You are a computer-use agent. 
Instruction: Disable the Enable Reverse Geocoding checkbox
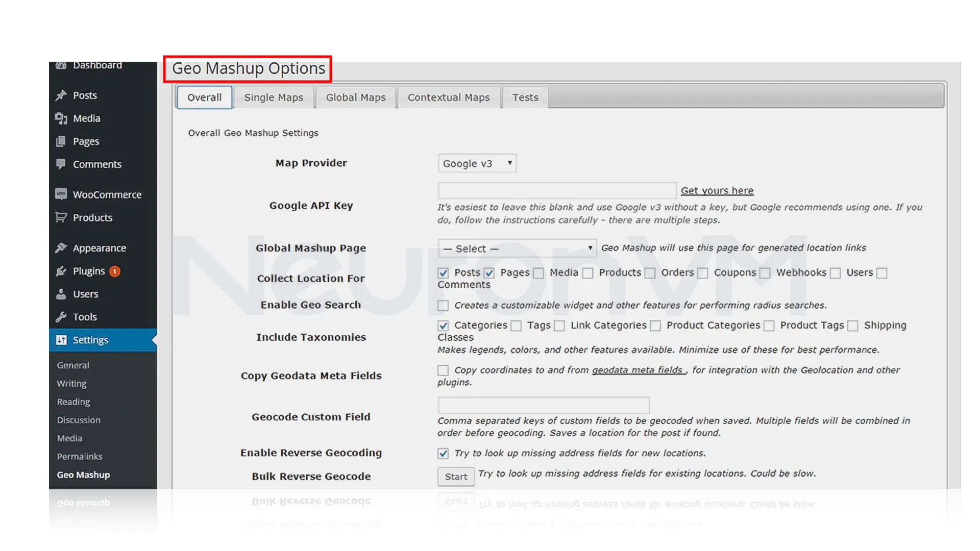click(443, 454)
